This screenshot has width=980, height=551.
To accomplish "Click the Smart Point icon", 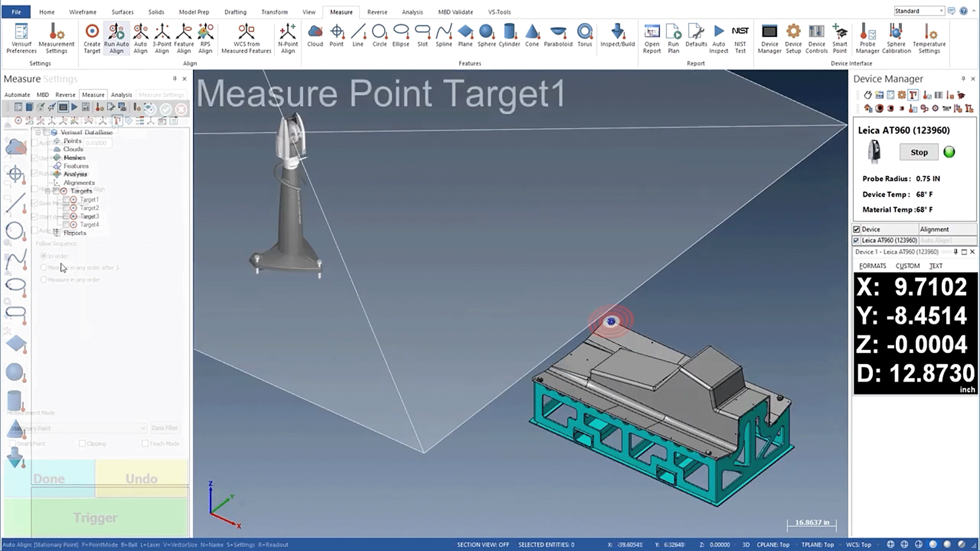I will point(840,38).
